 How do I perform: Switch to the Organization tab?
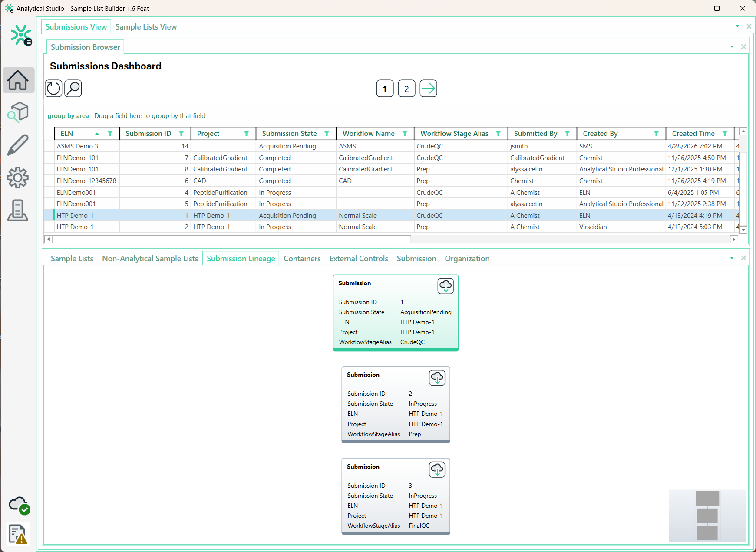click(467, 259)
